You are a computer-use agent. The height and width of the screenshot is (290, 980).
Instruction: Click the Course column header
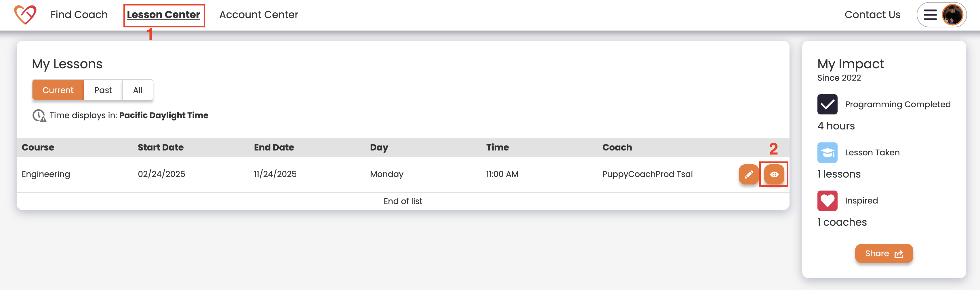38,148
